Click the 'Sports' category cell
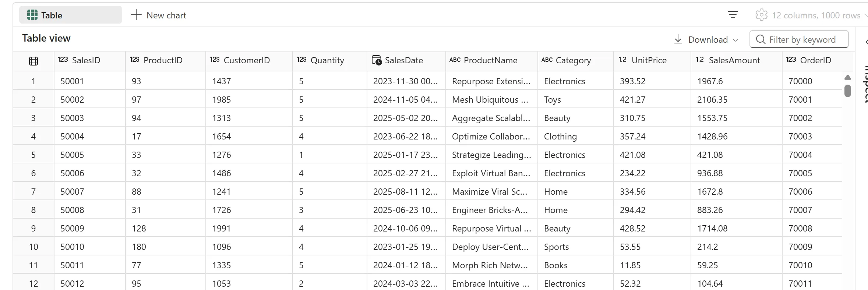 pyautogui.click(x=576, y=247)
